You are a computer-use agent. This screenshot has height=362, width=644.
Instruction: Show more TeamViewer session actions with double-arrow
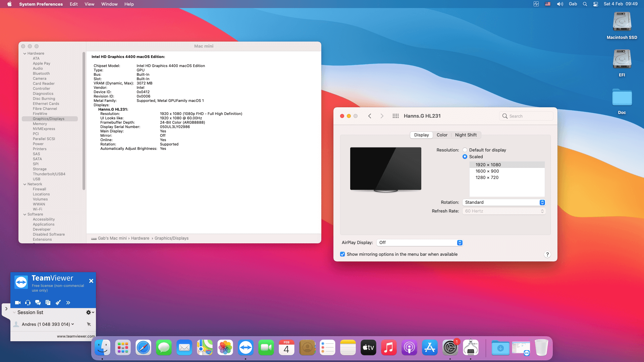68,302
